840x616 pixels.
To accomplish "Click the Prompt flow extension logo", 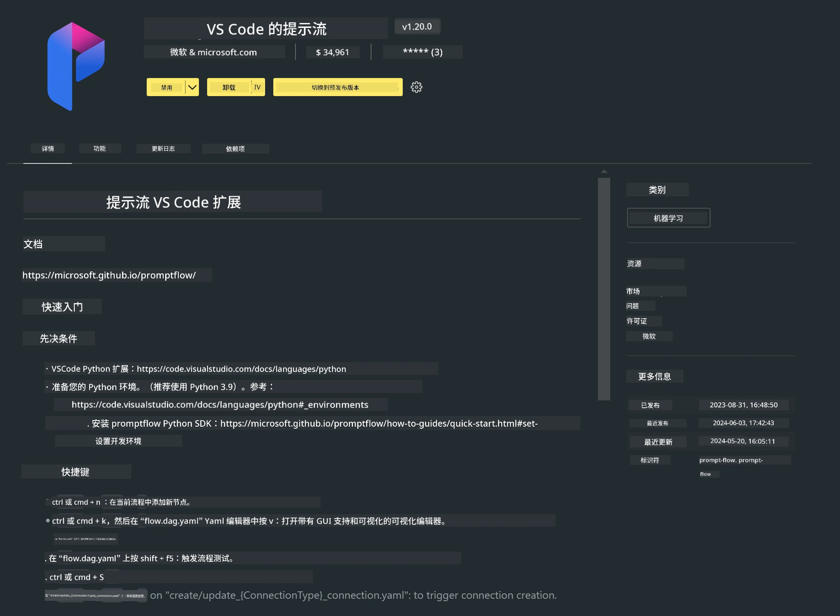I will tap(76, 67).
